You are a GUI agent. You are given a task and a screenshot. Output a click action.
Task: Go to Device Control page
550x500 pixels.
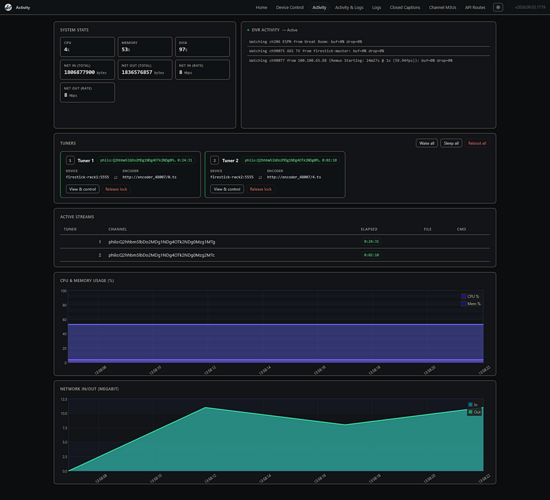[x=289, y=7]
